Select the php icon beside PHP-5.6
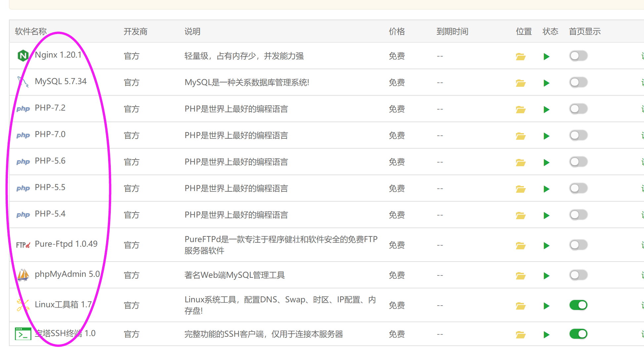This screenshot has height=349, width=644. tap(22, 162)
